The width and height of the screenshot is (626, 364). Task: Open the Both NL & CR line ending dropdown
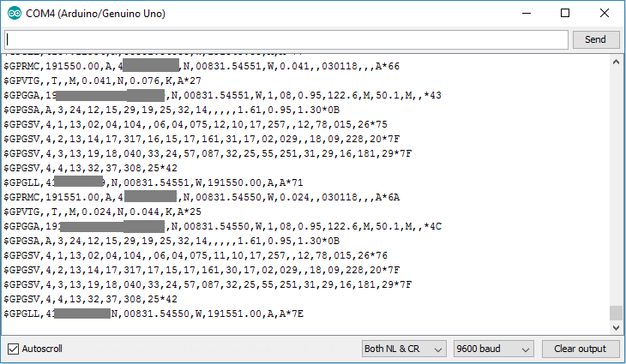pos(404,349)
